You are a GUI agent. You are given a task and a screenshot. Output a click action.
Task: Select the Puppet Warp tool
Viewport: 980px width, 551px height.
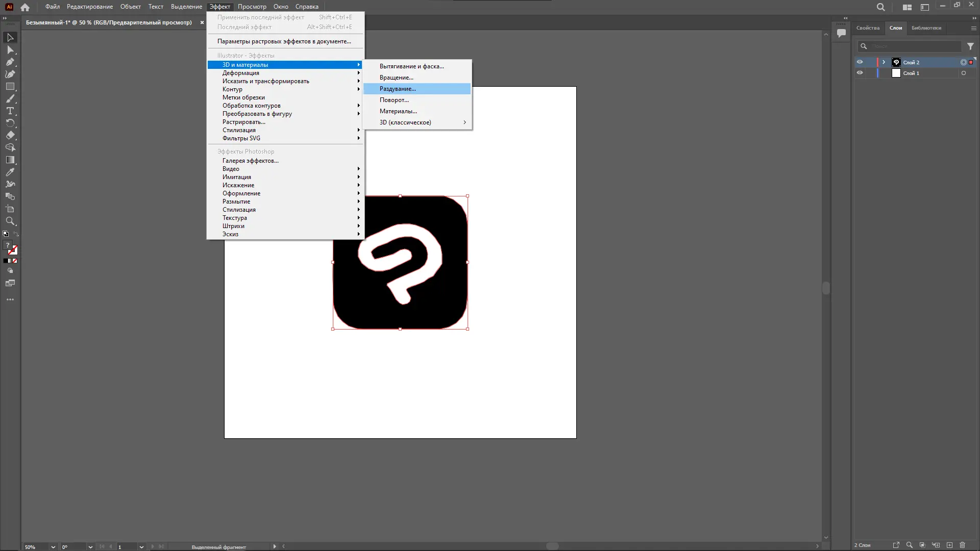(x=10, y=184)
